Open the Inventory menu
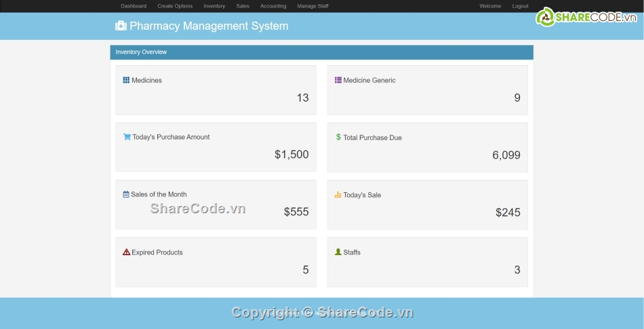 [214, 6]
